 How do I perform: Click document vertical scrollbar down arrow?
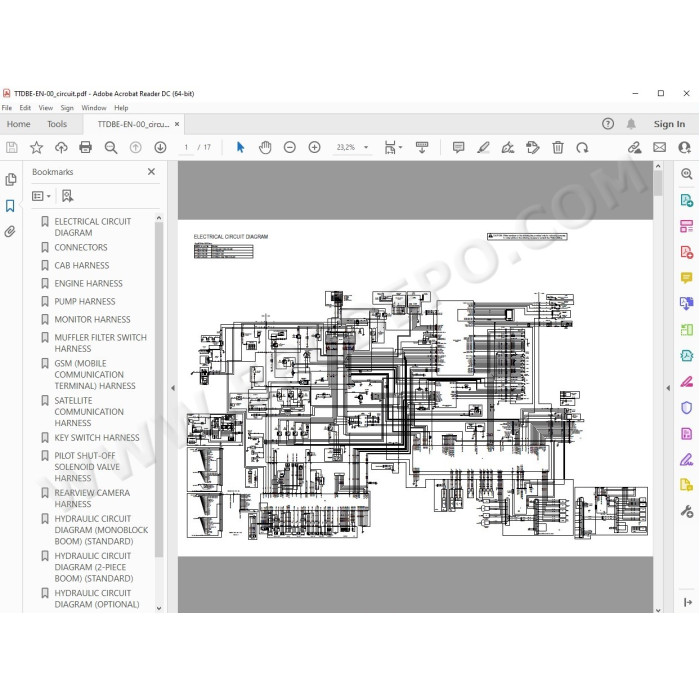[x=658, y=610]
